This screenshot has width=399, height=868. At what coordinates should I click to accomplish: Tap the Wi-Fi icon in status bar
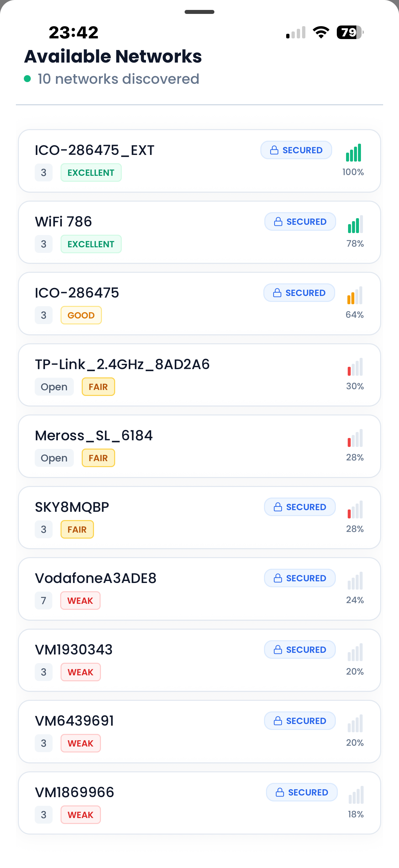[x=321, y=32]
